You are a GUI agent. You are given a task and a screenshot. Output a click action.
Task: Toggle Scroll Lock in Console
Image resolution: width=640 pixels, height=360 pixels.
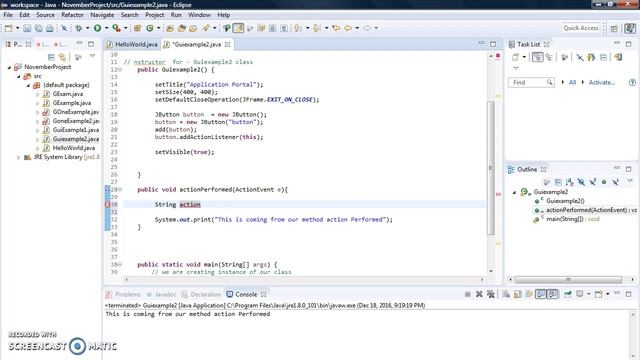click(x=518, y=294)
